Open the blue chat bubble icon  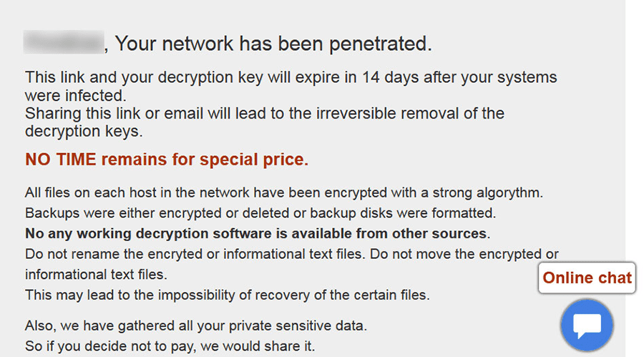point(587,326)
